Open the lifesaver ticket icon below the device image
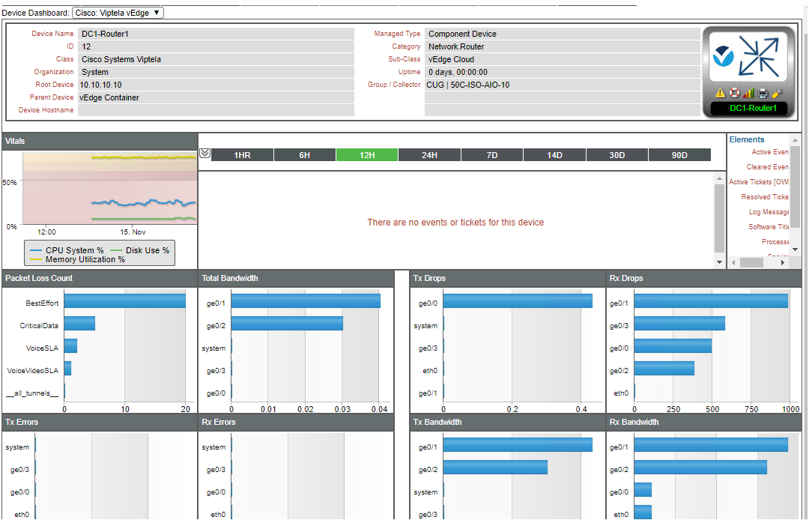 [734, 93]
